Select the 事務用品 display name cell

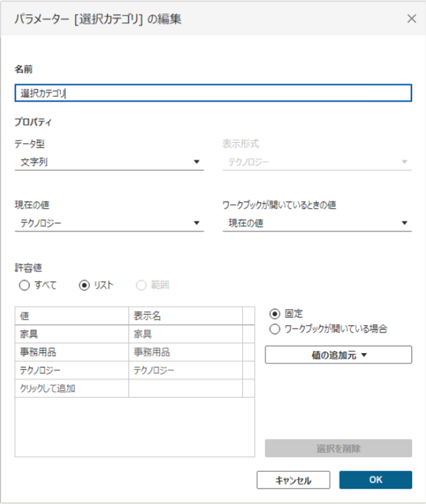click(185, 352)
